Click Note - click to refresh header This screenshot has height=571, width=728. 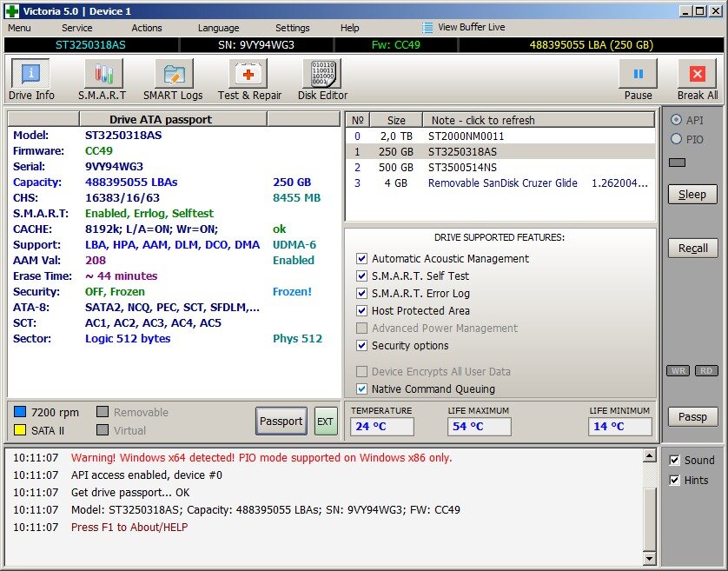(x=539, y=120)
